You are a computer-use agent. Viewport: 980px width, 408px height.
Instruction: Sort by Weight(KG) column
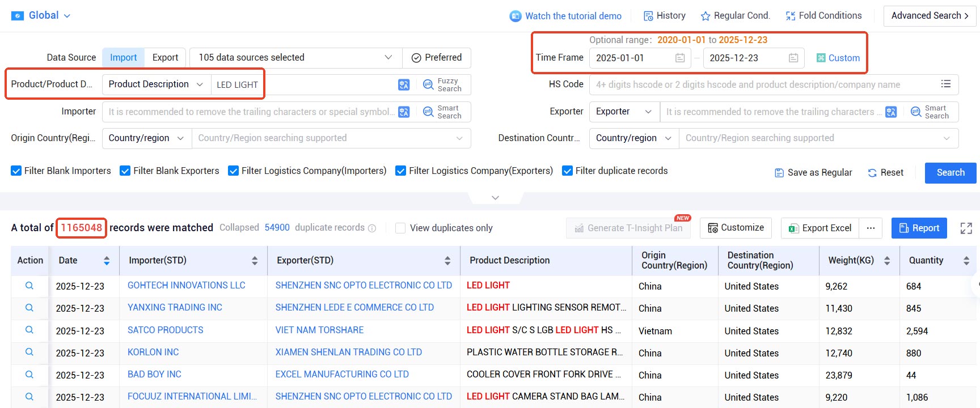(887, 261)
